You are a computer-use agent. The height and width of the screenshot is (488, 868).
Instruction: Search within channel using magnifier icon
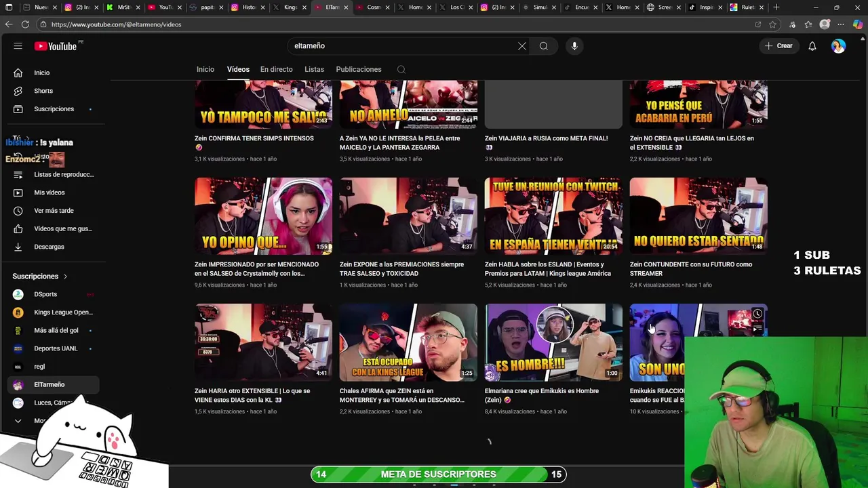[401, 69]
